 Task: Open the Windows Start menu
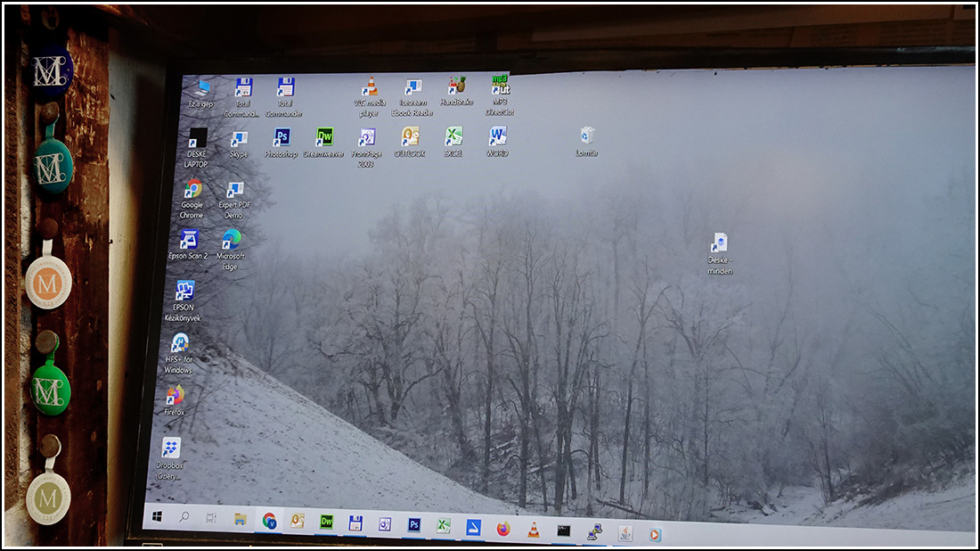158,516
